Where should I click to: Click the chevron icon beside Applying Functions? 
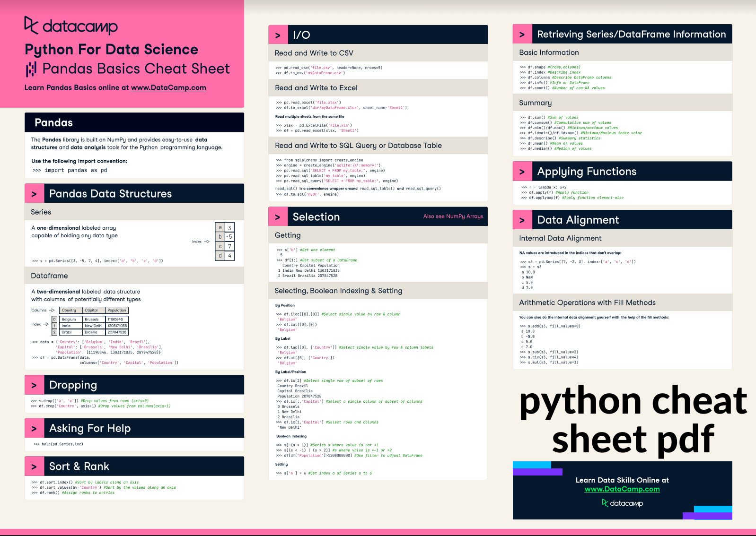tap(522, 172)
